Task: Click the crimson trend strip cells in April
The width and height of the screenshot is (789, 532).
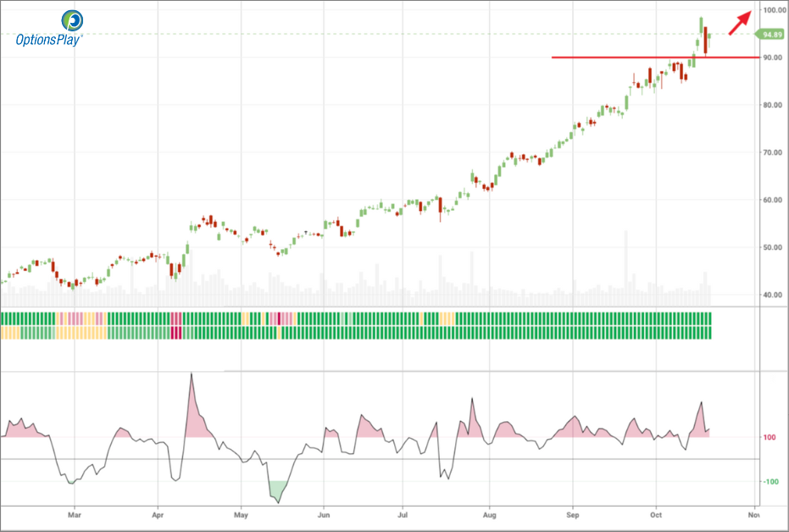Action: [176, 325]
